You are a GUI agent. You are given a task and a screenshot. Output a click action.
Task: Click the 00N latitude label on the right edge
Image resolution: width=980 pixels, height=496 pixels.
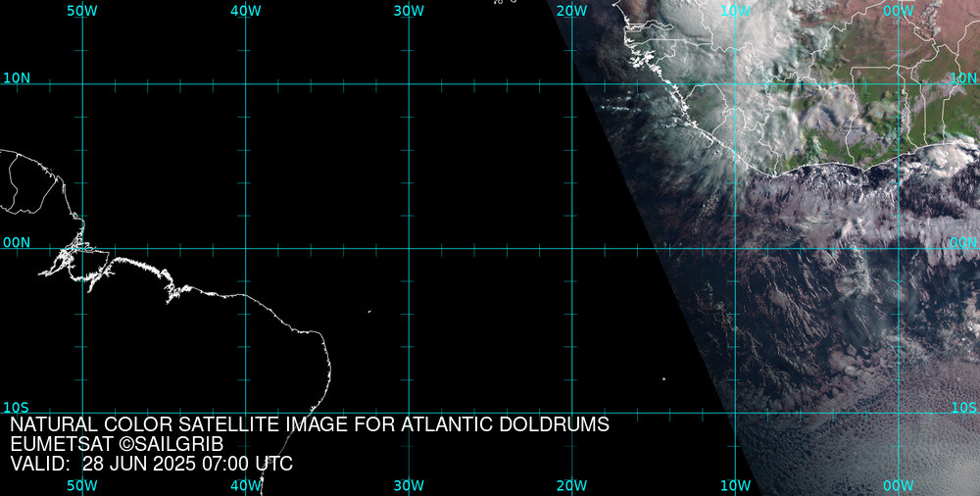(963, 243)
